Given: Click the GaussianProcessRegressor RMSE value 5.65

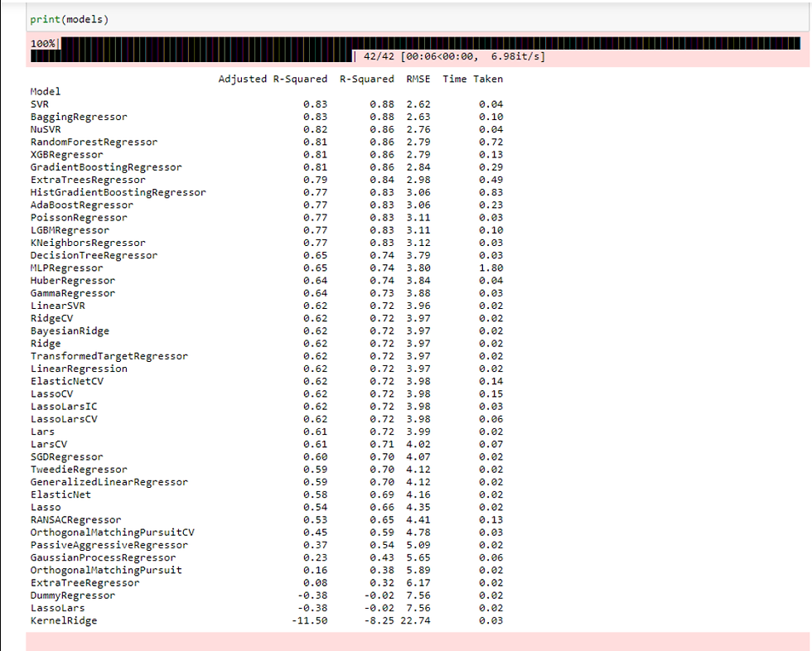Looking at the screenshot, I should 418,557.
